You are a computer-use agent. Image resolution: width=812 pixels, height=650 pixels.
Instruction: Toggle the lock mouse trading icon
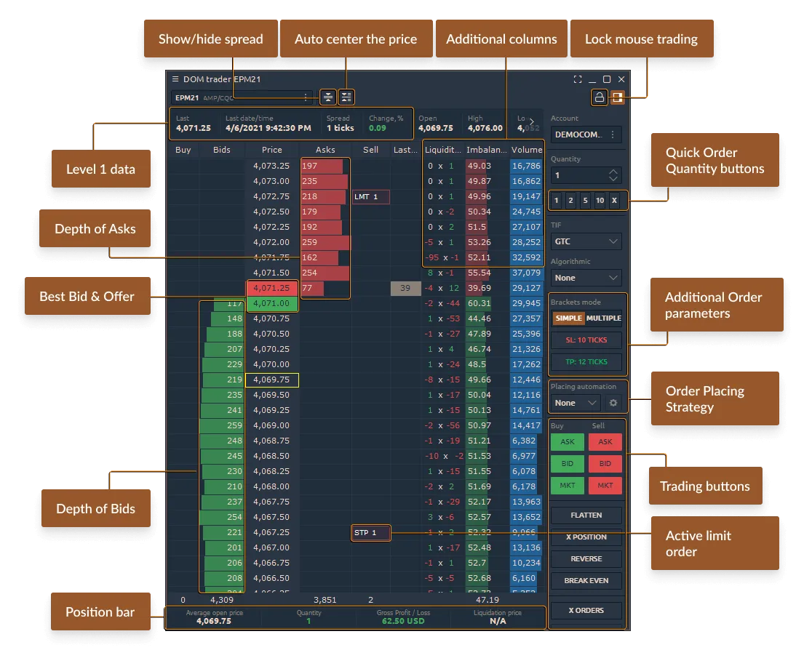[x=599, y=97]
